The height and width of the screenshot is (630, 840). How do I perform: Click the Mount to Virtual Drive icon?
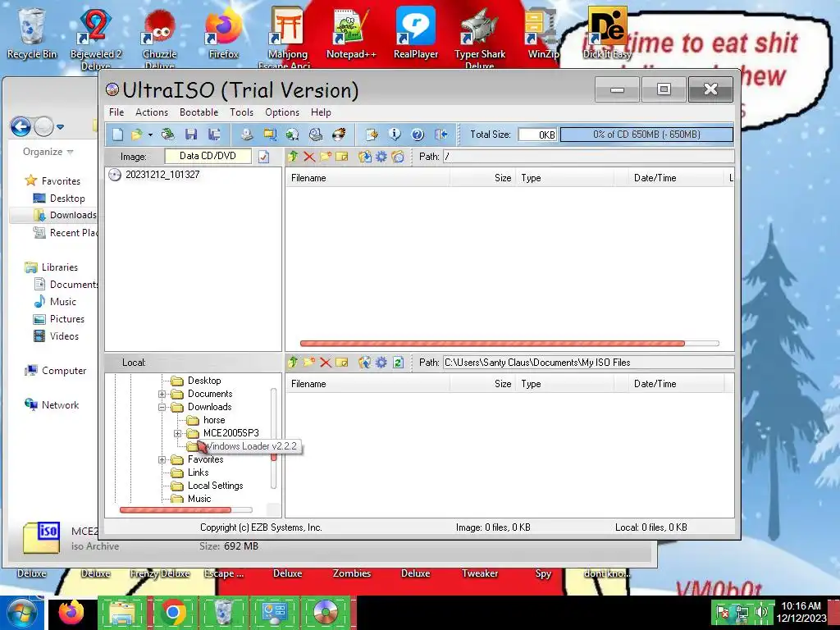point(316,135)
